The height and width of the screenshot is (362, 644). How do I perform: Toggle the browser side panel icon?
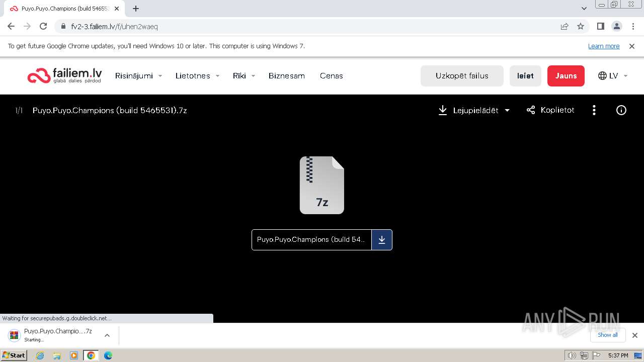[600, 27]
